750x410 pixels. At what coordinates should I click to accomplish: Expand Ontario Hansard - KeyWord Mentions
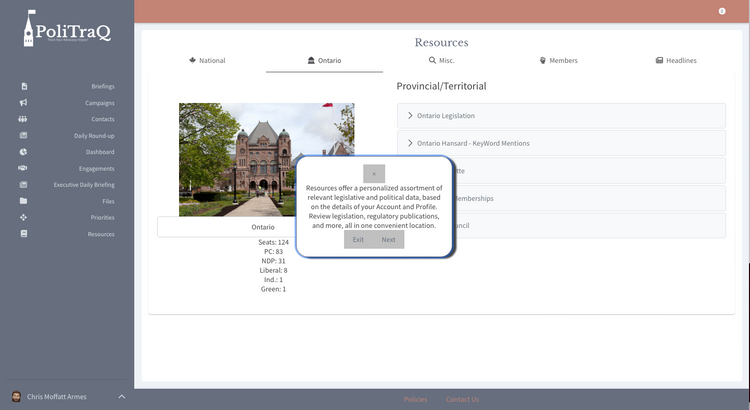(473, 143)
